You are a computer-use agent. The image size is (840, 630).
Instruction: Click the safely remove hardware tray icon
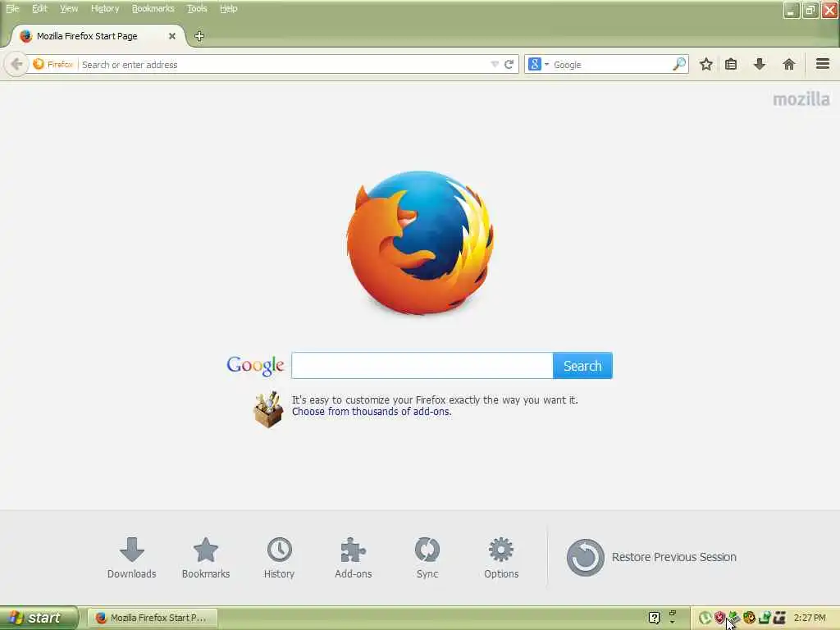point(734,618)
